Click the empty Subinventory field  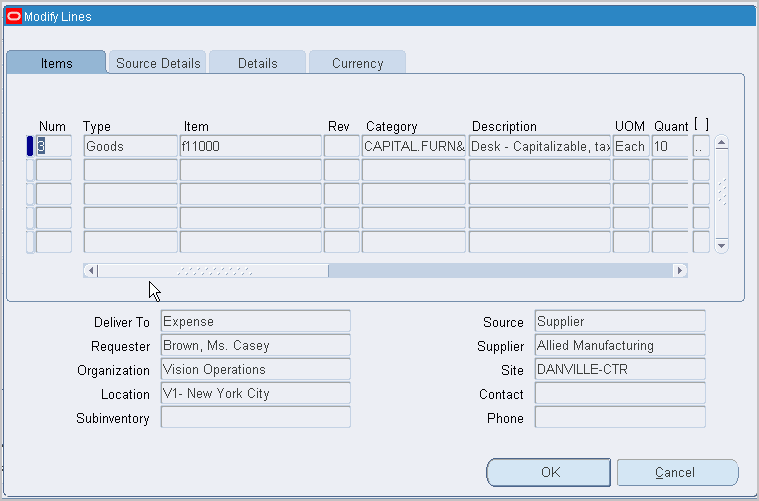(256, 417)
